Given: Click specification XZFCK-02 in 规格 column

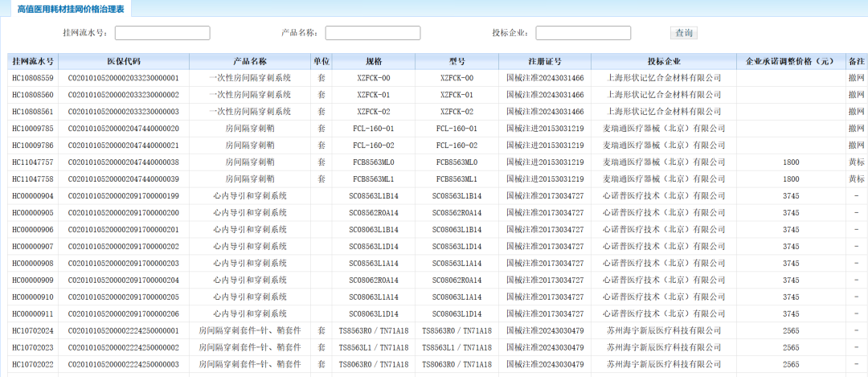Looking at the screenshot, I should pos(374,112).
